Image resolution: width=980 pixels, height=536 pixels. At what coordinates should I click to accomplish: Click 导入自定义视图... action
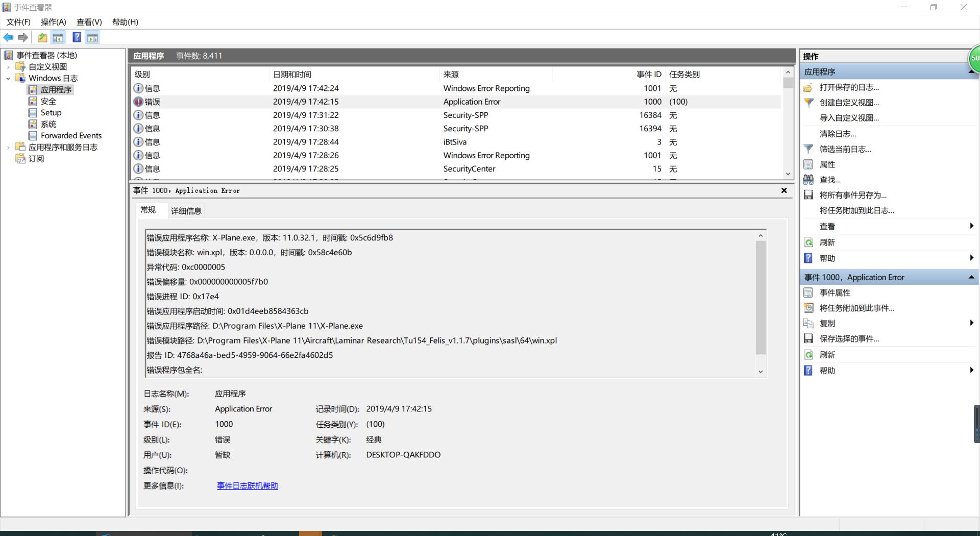849,118
